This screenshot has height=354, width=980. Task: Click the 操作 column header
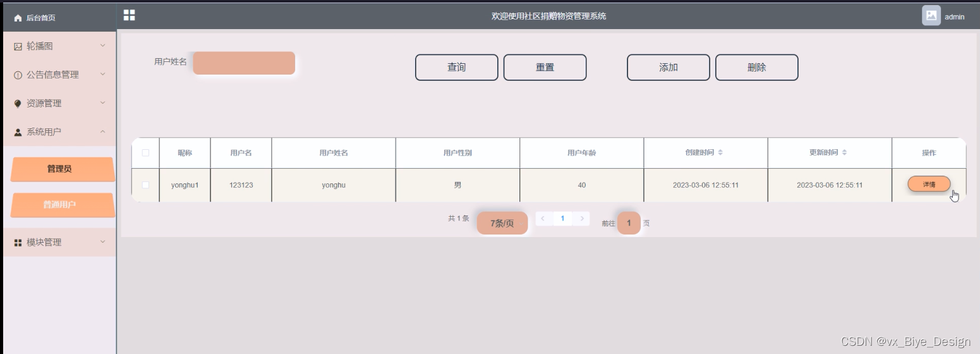929,153
